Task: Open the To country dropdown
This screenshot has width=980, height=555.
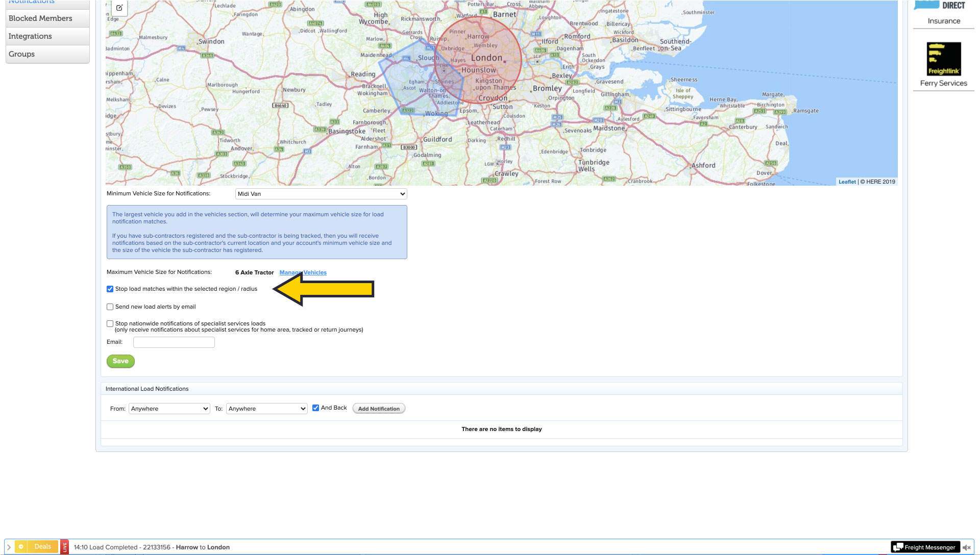Action: [x=267, y=409]
